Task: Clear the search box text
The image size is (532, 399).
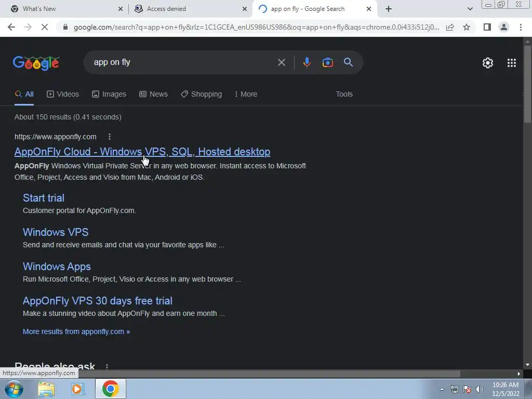Action: pos(281,62)
